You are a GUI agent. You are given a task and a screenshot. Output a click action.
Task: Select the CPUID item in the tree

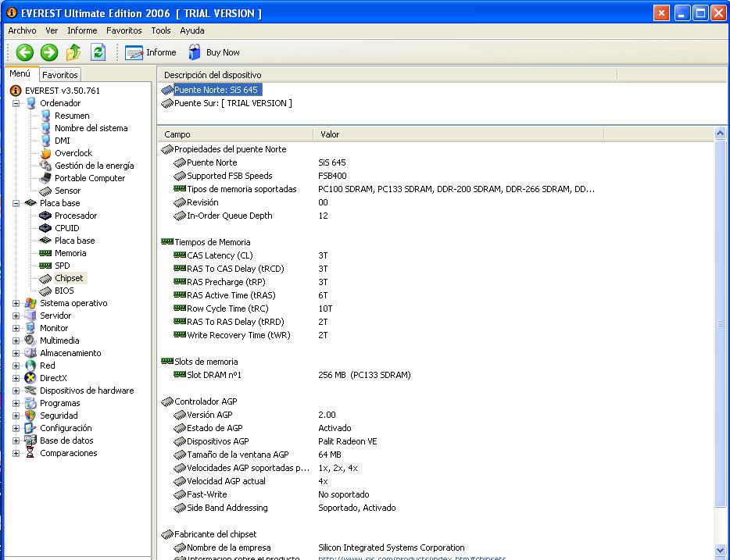(66, 228)
